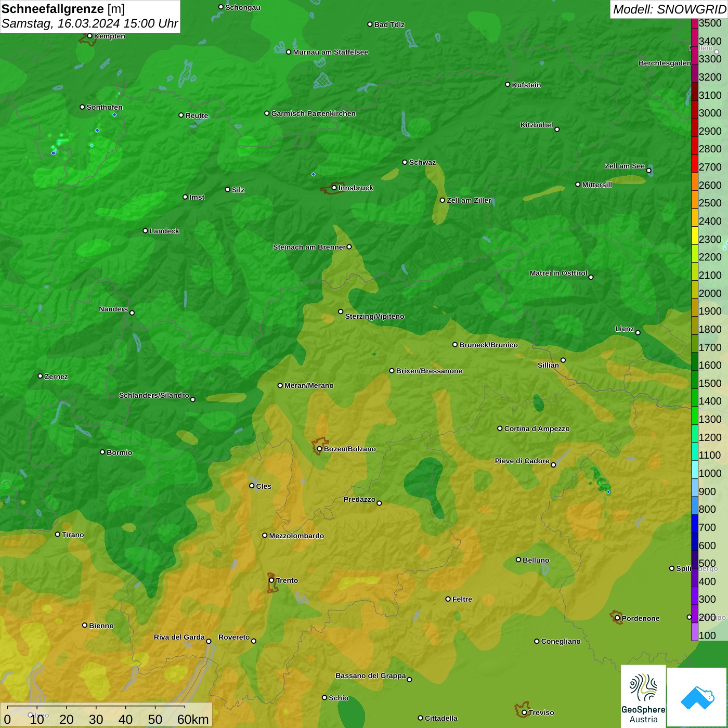
Task: Click the "Lienz" map label
Action: tap(625, 329)
